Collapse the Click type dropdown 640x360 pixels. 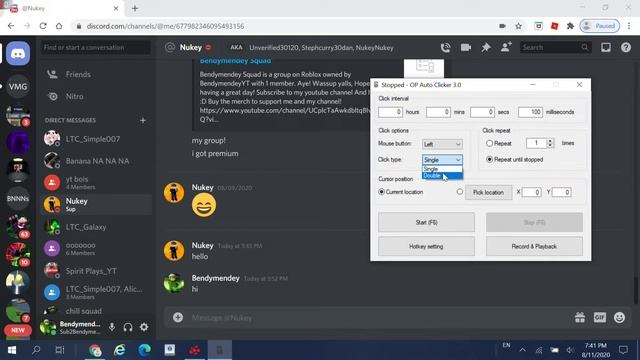[442, 160]
